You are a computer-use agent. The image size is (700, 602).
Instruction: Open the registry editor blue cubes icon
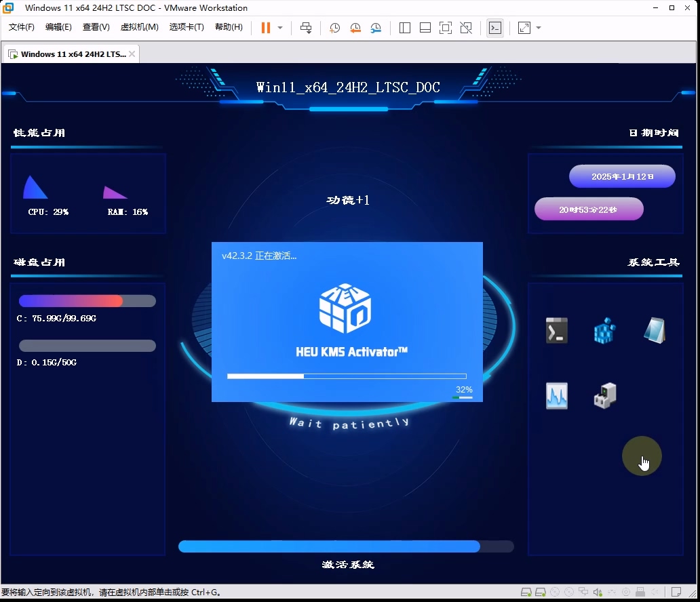point(605,331)
